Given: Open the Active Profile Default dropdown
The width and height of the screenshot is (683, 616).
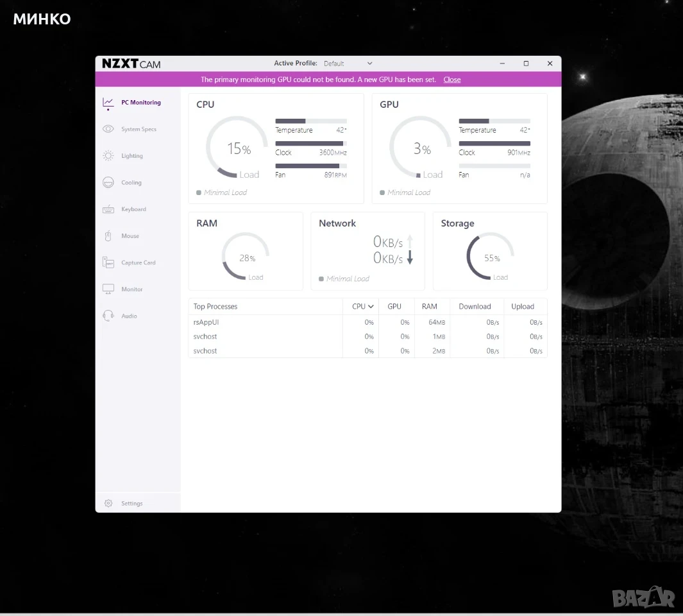Looking at the screenshot, I should [348, 64].
